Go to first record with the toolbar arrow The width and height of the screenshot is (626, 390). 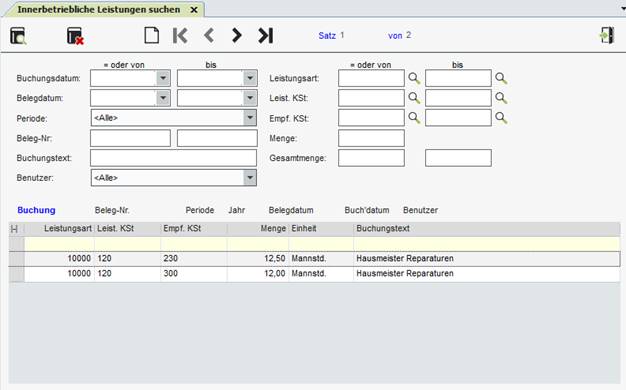(180, 36)
